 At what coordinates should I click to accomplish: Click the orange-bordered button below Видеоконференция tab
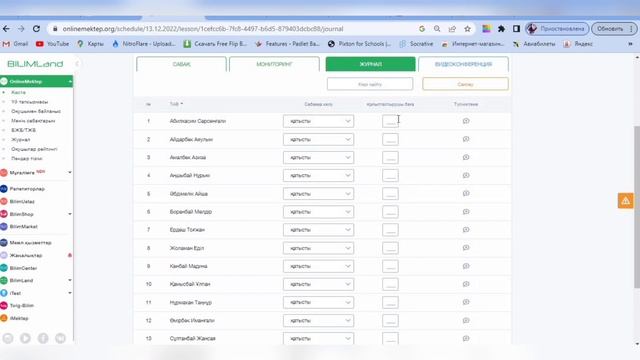coord(465,84)
